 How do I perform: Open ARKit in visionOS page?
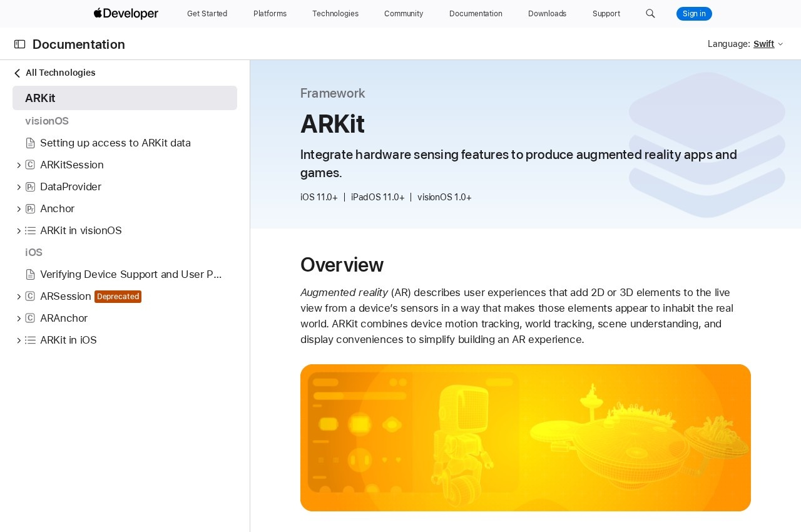(81, 230)
